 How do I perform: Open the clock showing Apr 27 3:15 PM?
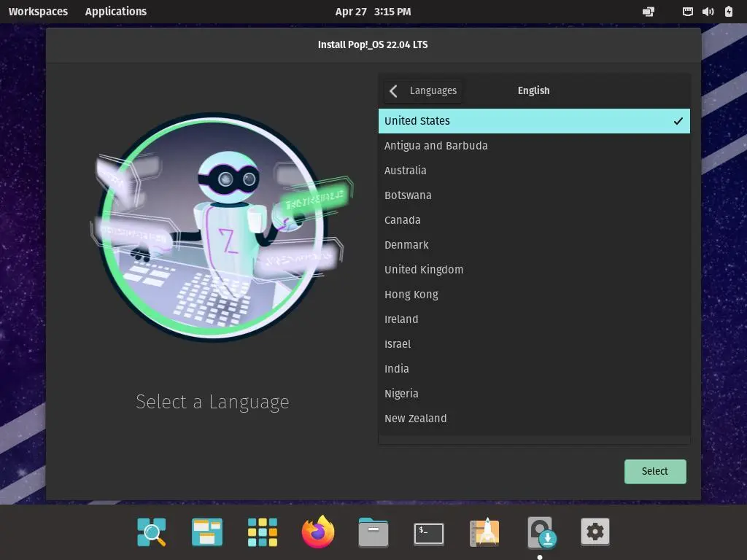click(373, 12)
